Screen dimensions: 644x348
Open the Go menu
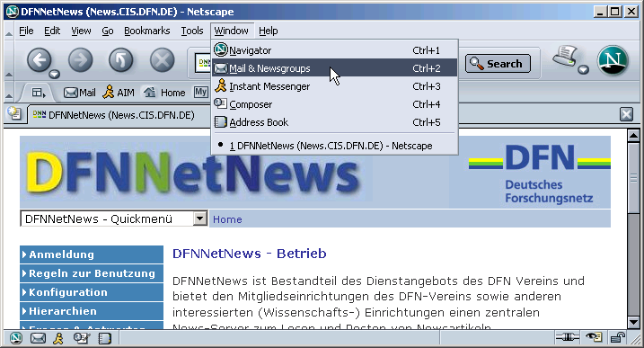pos(108,31)
